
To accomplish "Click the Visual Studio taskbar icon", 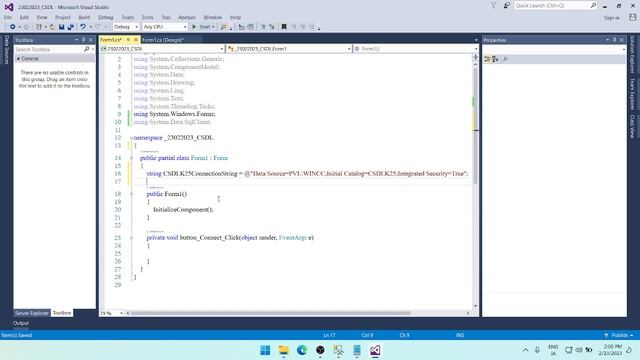I will [x=375, y=350].
